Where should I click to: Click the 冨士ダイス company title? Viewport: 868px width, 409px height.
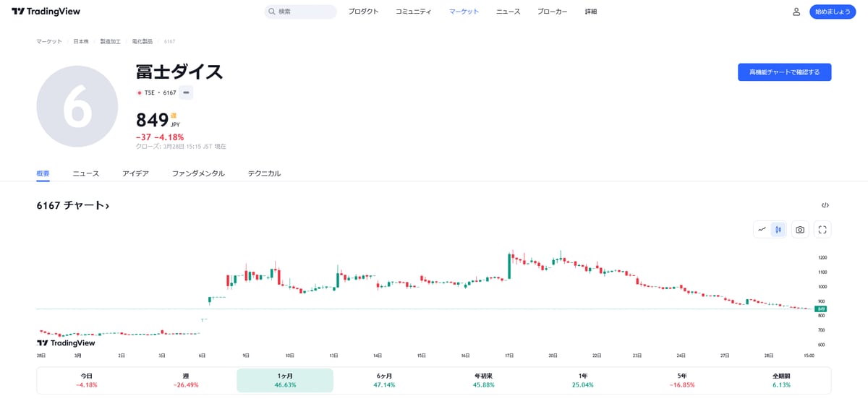pos(179,72)
